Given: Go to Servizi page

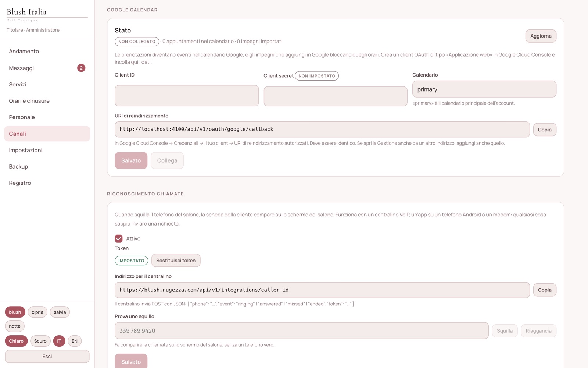Looking at the screenshot, I should (x=47, y=84).
